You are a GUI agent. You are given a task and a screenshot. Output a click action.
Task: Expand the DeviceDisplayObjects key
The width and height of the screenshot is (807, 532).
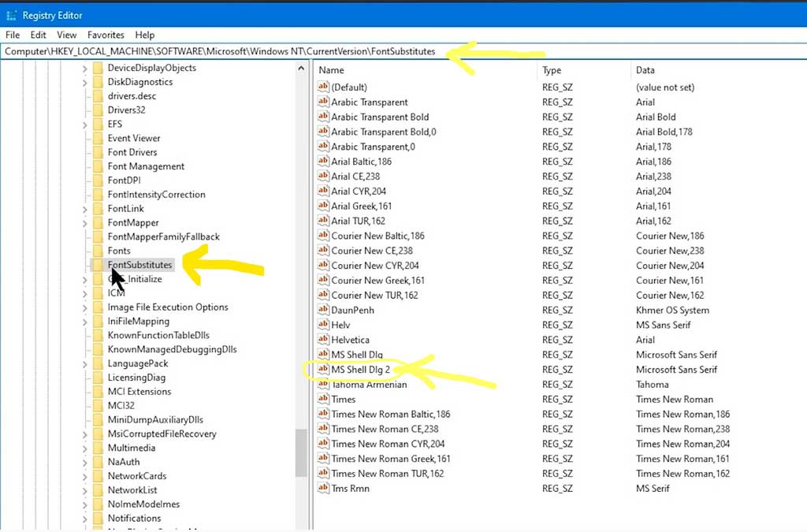click(85, 69)
